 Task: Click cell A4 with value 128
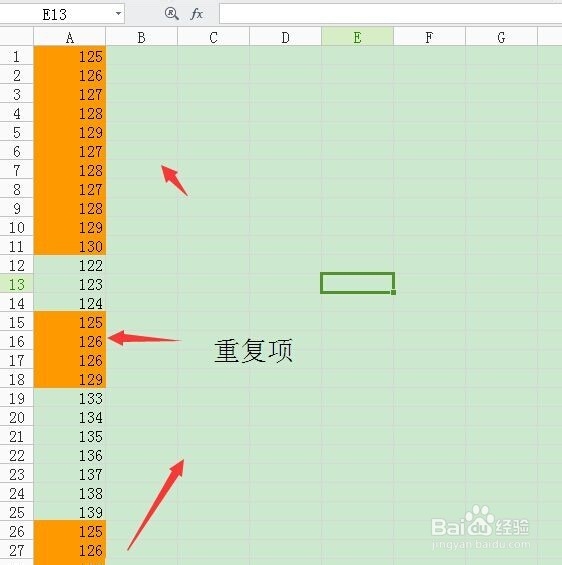pyautogui.click(x=70, y=113)
